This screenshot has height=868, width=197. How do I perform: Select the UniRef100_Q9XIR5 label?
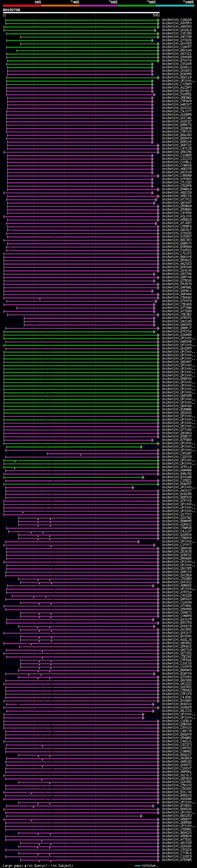click(x=177, y=568)
